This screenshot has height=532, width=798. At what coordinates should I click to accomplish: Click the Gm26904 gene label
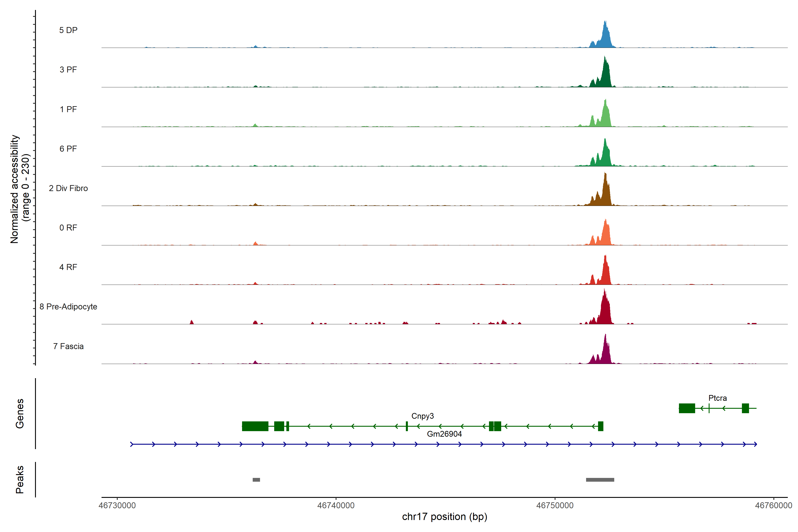pos(444,434)
